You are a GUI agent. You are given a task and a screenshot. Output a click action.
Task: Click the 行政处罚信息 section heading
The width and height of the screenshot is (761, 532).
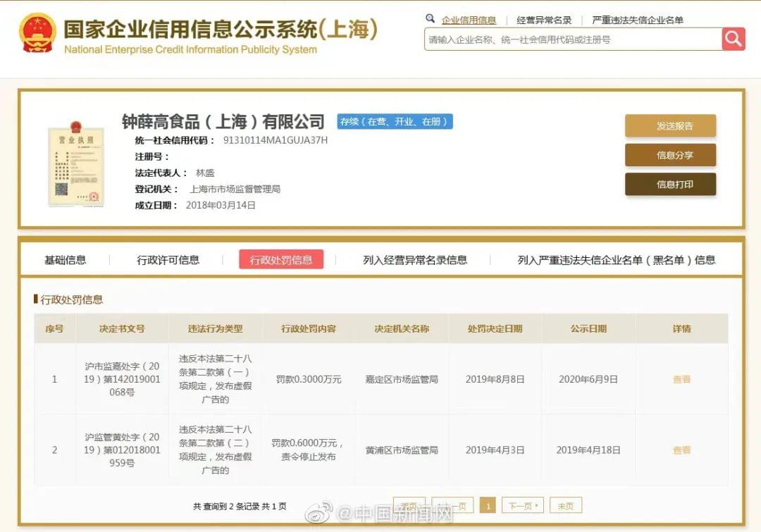pyautogui.click(x=71, y=299)
